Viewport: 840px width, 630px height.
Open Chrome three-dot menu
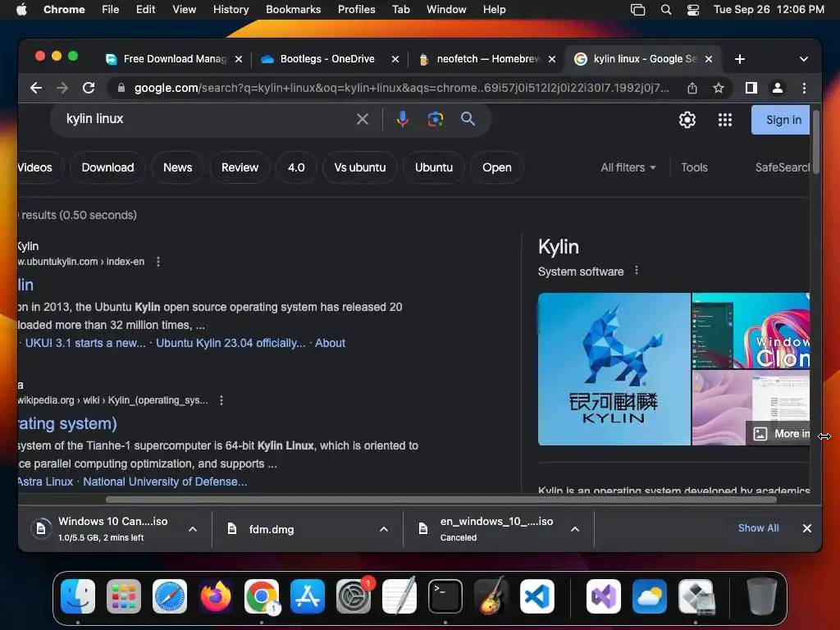tap(804, 88)
